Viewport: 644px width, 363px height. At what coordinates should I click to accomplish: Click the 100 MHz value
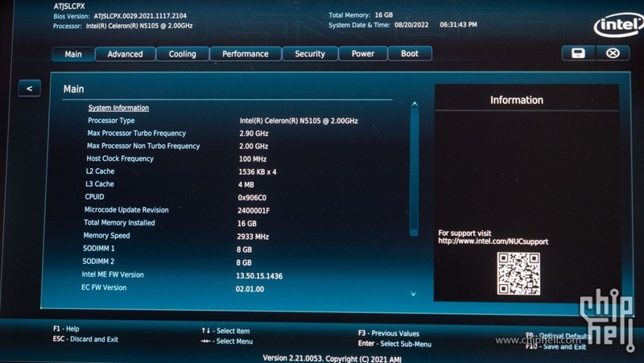coord(253,159)
